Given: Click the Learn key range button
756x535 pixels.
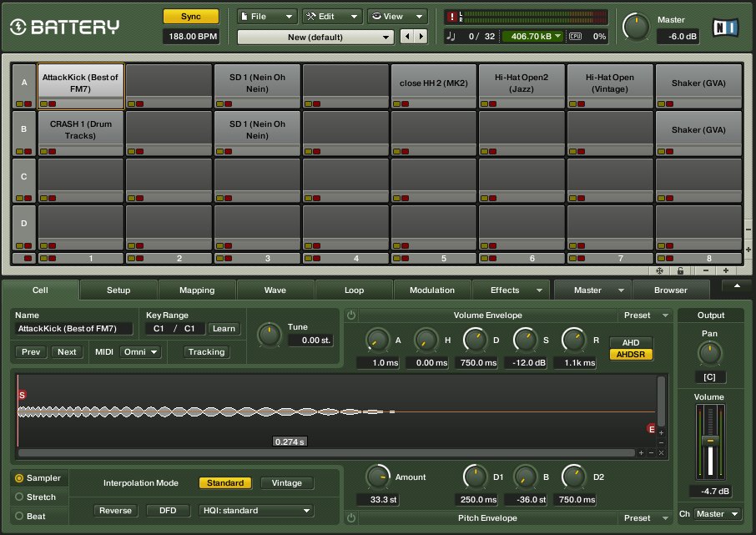Looking at the screenshot, I should pyautogui.click(x=224, y=329).
